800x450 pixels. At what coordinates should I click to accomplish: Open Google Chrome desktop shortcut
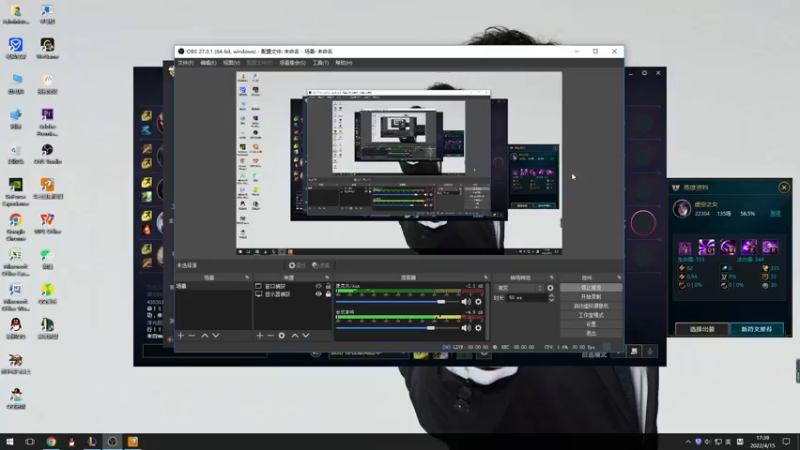[x=15, y=227]
